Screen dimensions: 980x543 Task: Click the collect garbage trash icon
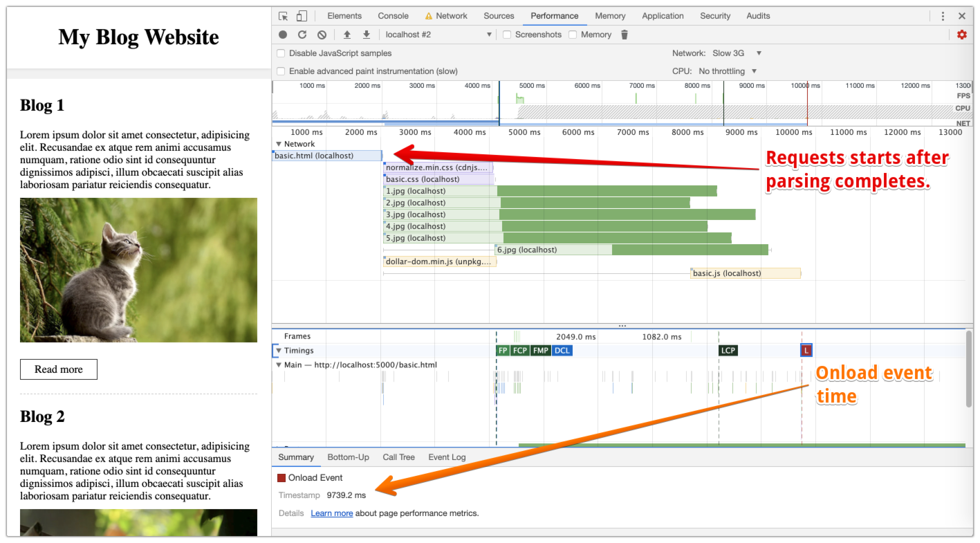pyautogui.click(x=625, y=35)
